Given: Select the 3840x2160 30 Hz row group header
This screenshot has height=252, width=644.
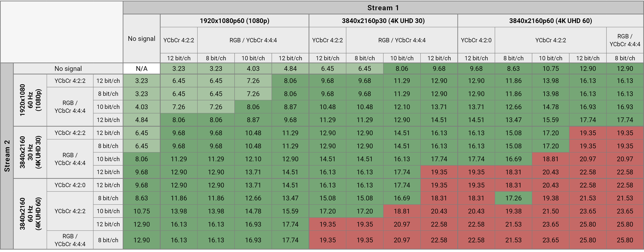Looking at the screenshot, I should point(30,152).
